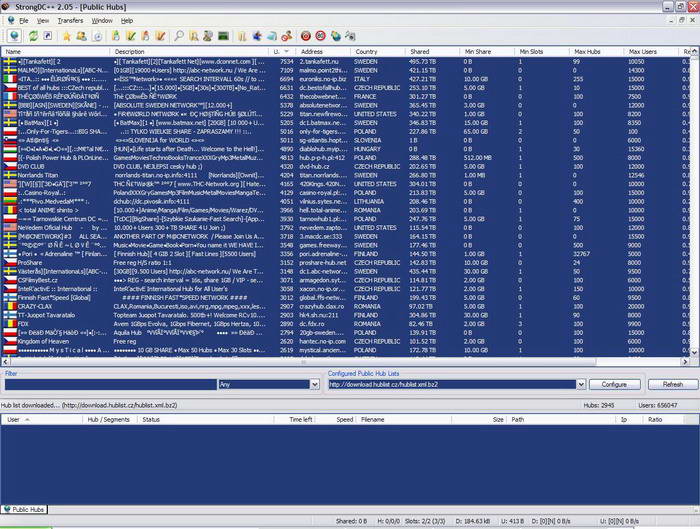The height and width of the screenshot is (529, 700).
Task: Select the Finnish Fast*Speed [Global] hub row
Action: 346,298
